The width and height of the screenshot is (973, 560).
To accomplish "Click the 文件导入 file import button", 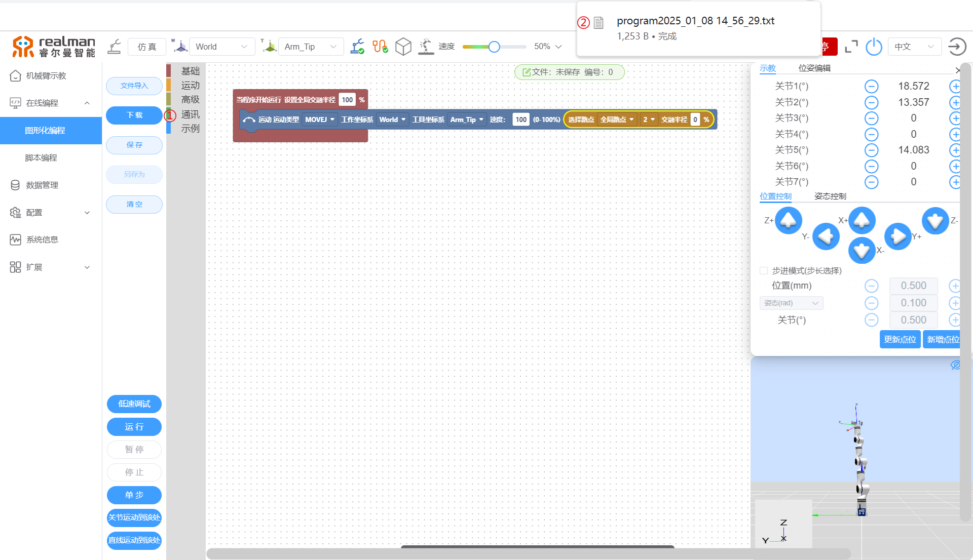I will 134,86.
